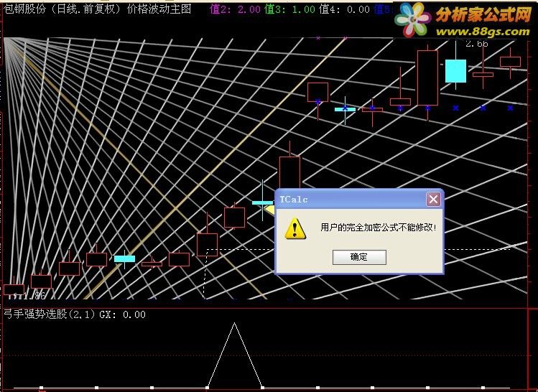Click the 价格波动主图 indicator label

tap(159, 9)
